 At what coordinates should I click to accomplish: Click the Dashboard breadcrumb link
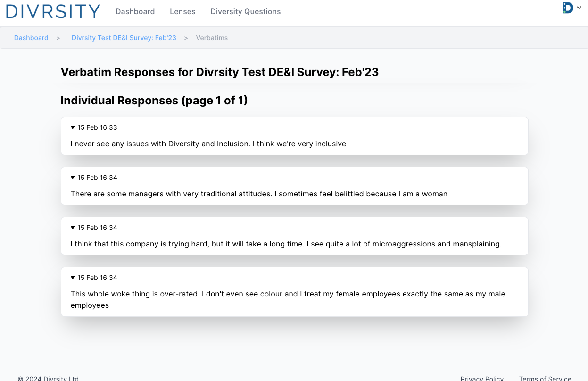click(31, 38)
